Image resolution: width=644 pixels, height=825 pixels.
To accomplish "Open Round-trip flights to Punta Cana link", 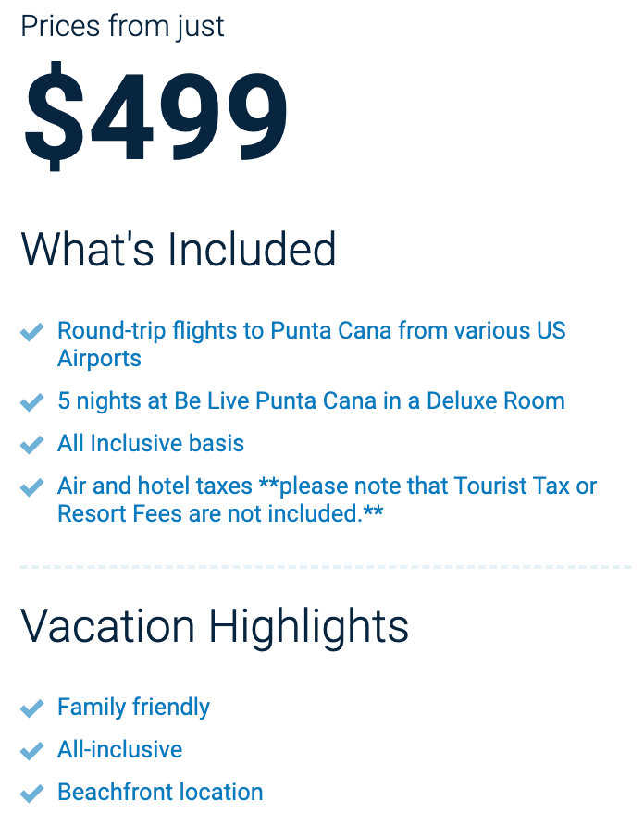I will click(x=311, y=344).
